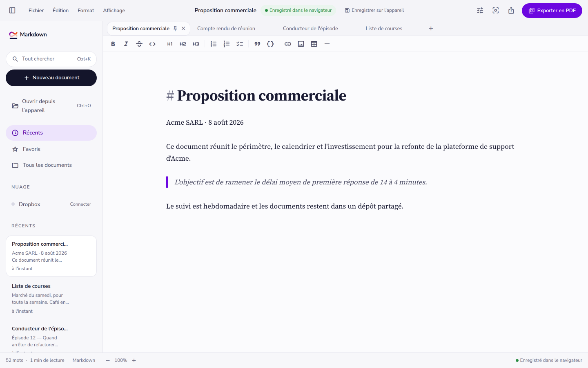
Task: Insert a numbered list
Action: coord(227,44)
